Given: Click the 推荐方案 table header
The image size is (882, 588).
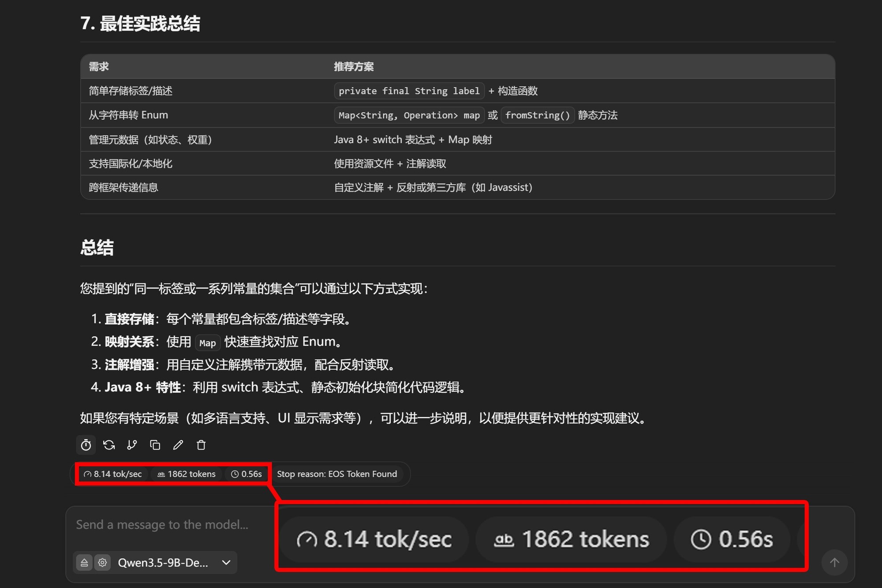Looking at the screenshot, I should [354, 67].
